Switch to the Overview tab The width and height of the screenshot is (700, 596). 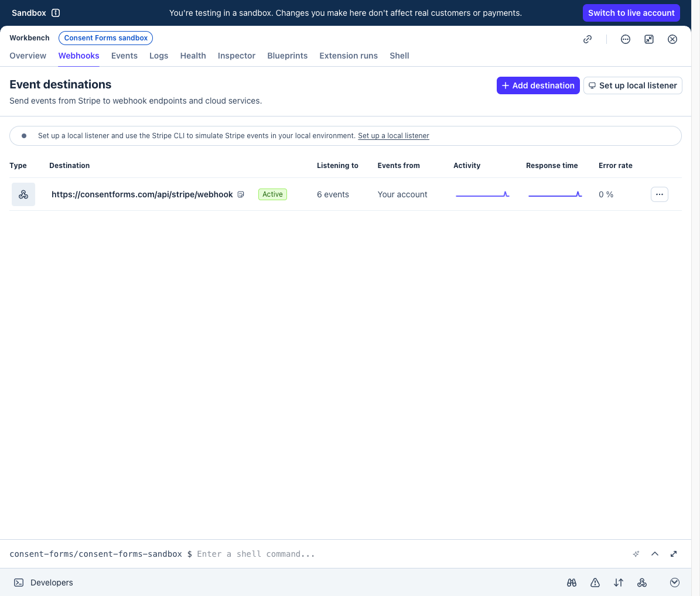click(x=28, y=56)
